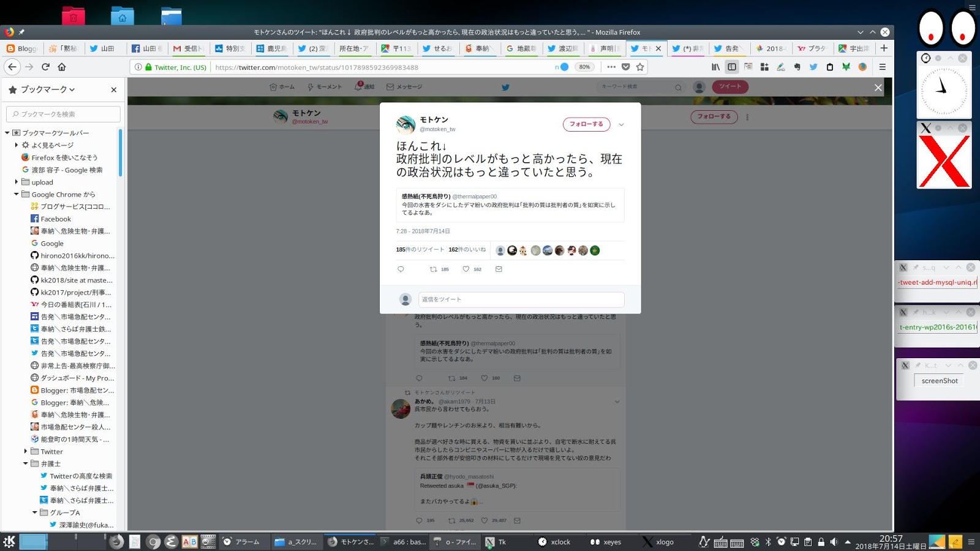
Task: Close the active モトケン tab
Action: (x=658, y=48)
